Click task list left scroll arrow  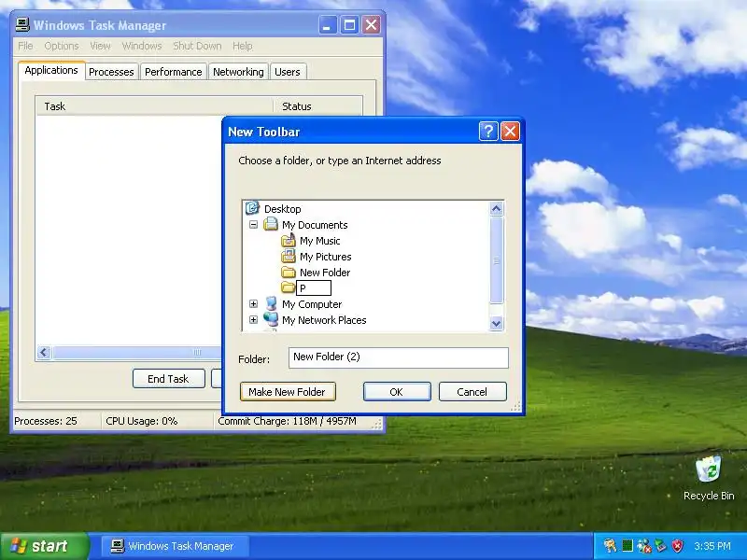pos(44,353)
